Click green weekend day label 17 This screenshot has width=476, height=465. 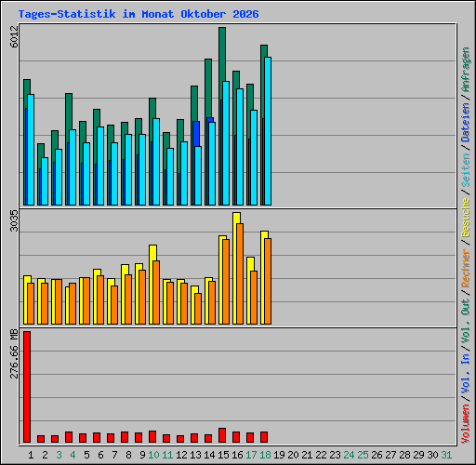(251, 455)
